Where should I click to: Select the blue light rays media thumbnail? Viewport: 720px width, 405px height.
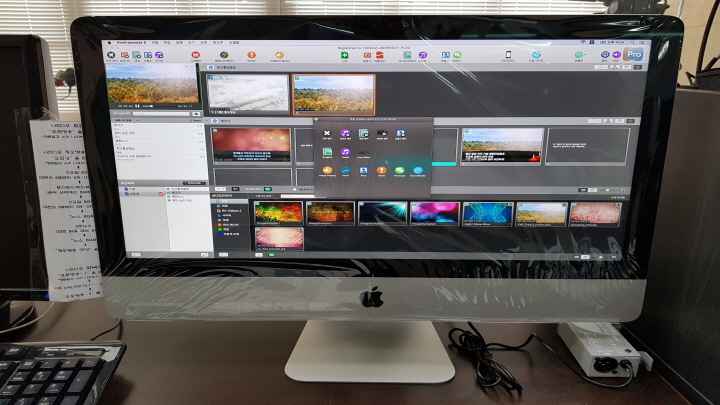click(x=382, y=212)
